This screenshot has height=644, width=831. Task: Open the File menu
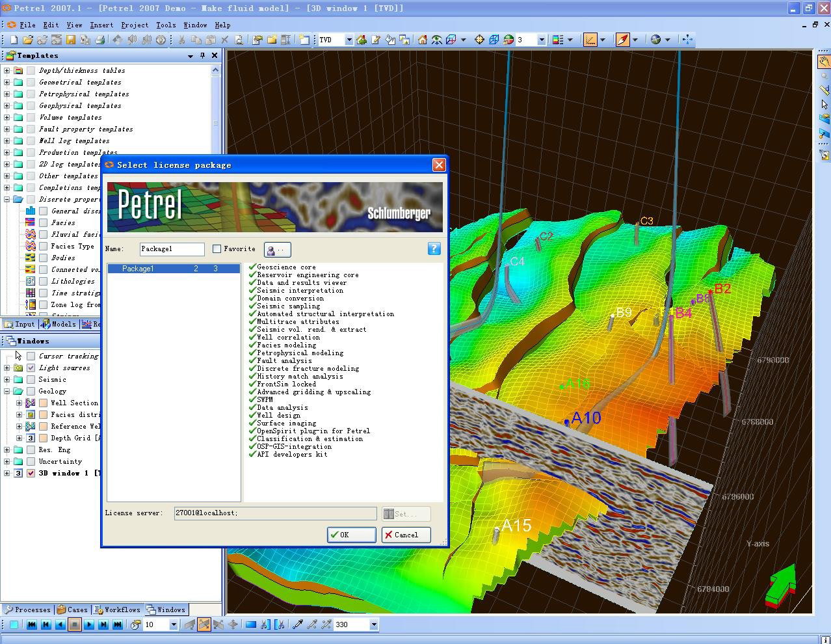pyautogui.click(x=27, y=25)
